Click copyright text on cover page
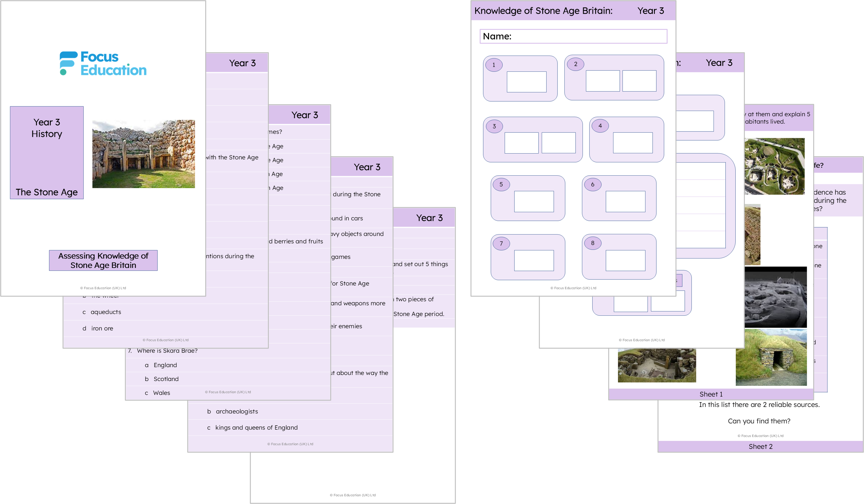Image resolution: width=864 pixels, height=504 pixels. click(x=103, y=288)
